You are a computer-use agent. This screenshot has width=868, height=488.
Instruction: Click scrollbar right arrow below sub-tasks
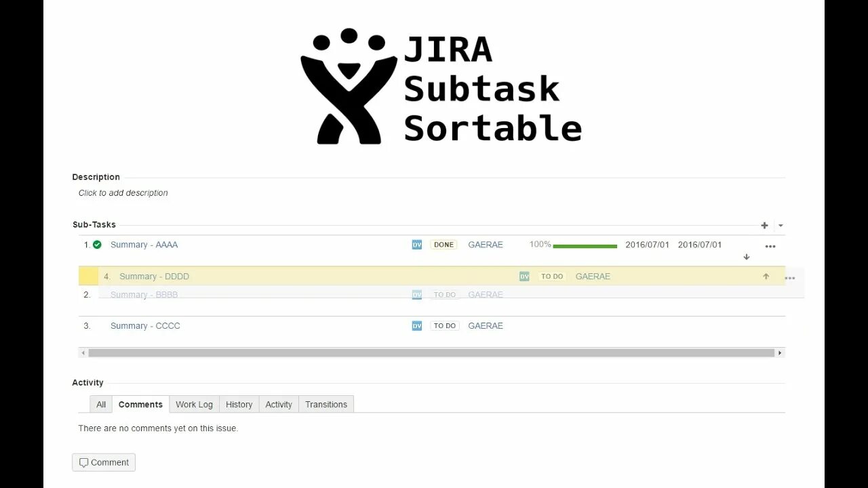[x=780, y=353]
